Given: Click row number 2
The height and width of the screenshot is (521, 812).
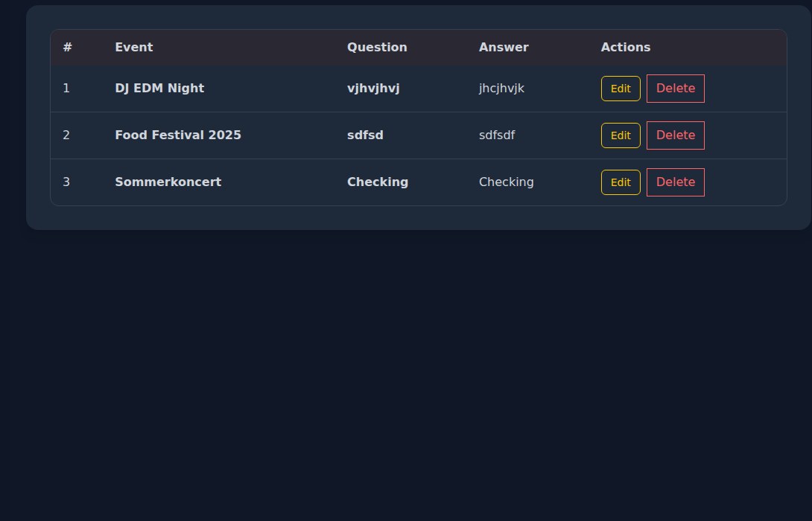Looking at the screenshot, I should pyautogui.click(x=66, y=135).
